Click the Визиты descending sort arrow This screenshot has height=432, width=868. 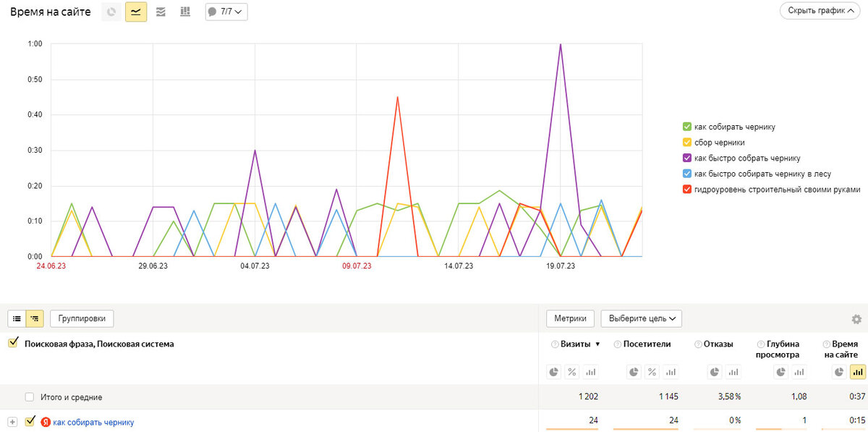coord(597,344)
